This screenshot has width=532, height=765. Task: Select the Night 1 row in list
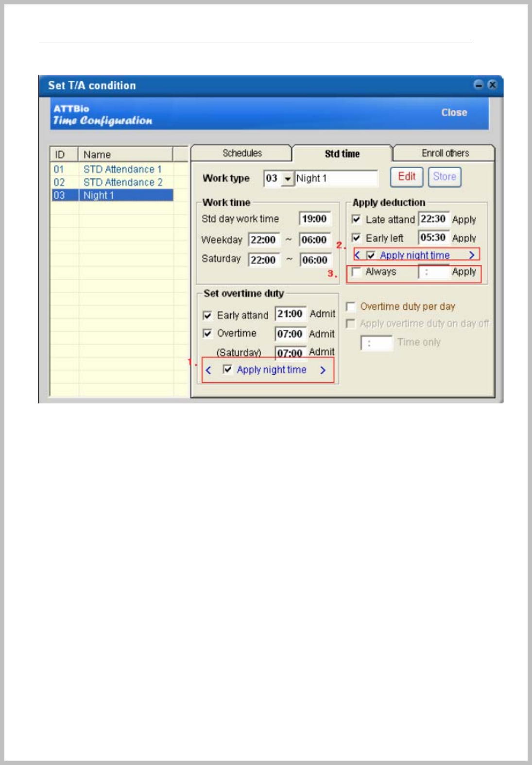click(113, 195)
